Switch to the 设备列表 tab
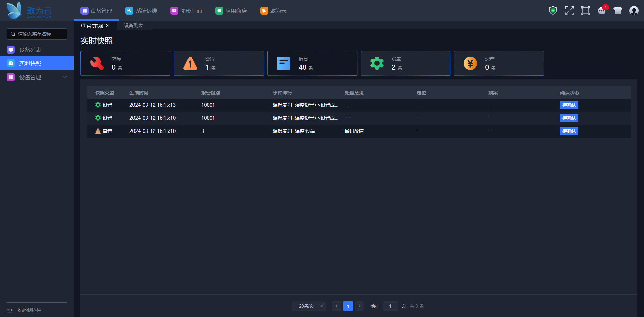This screenshot has width=644, height=317. click(133, 25)
